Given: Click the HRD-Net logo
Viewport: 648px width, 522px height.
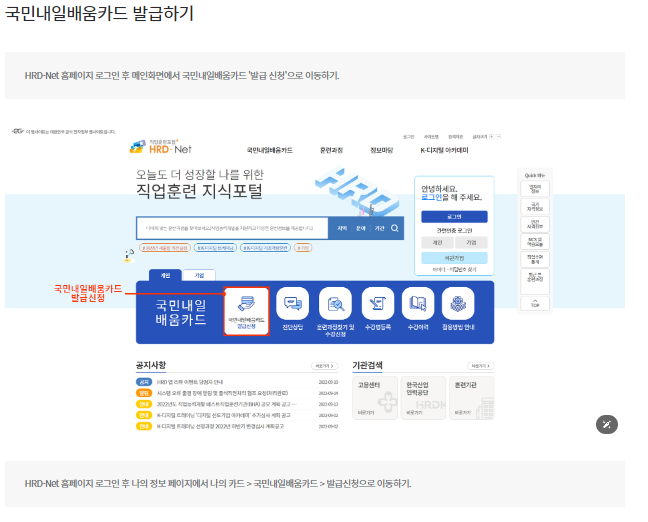Looking at the screenshot, I should click(x=160, y=147).
